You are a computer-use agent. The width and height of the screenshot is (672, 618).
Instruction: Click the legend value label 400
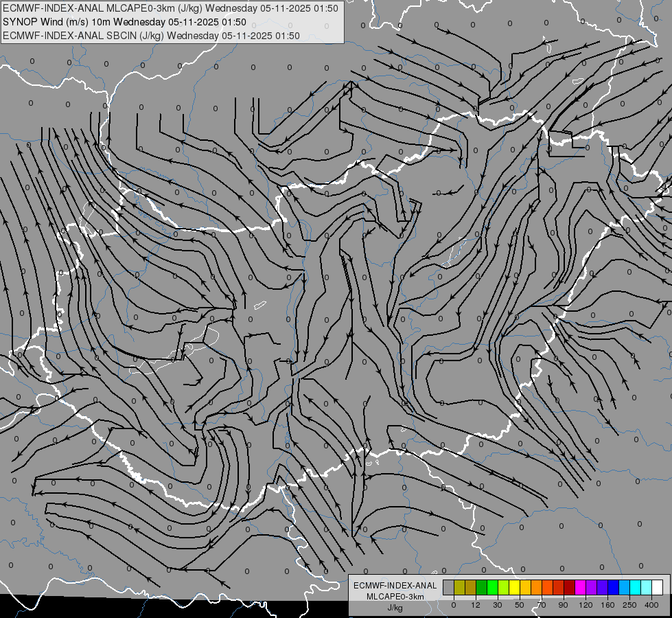point(651,605)
